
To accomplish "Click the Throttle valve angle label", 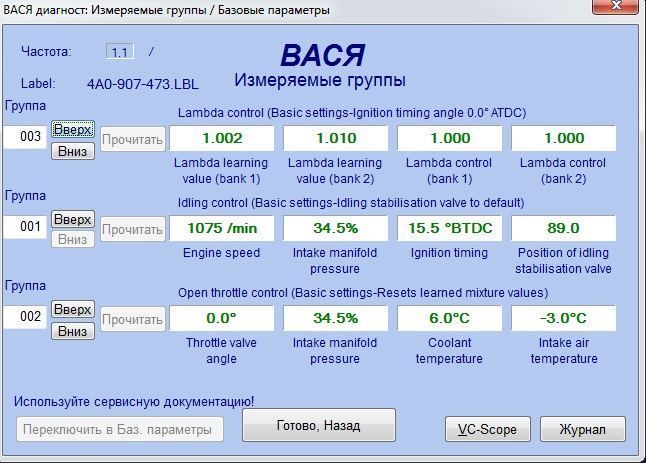I will [221, 351].
